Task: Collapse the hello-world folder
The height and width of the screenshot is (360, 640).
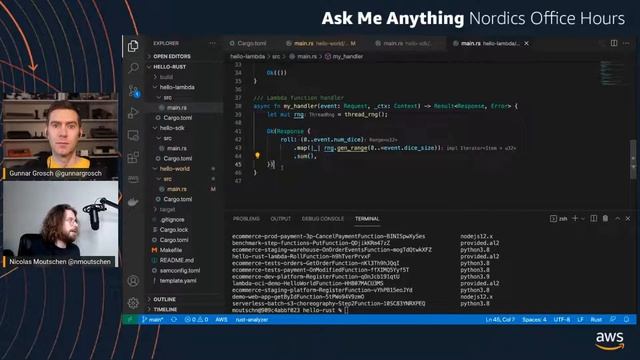Action: [174, 169]
